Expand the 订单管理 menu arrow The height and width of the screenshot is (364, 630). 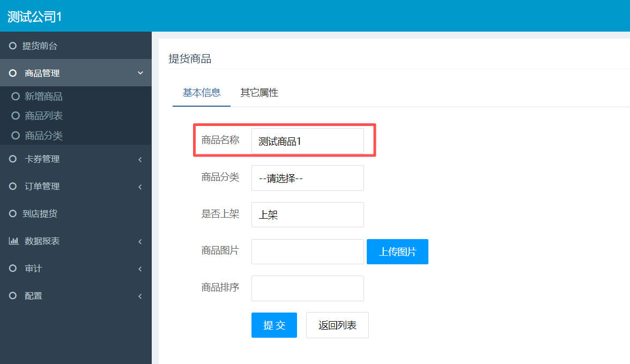(x=140, y=187)
